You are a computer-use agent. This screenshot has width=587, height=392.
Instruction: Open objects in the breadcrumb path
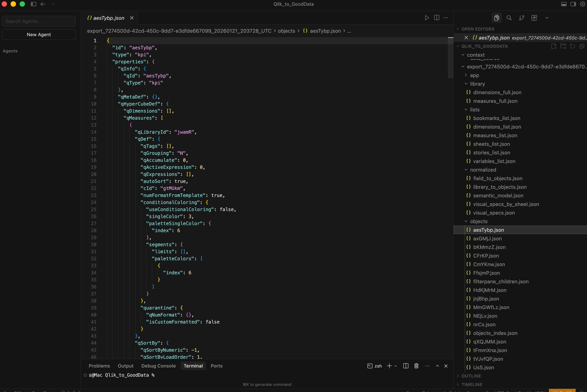pyautogui.click(x=286, y=31)
